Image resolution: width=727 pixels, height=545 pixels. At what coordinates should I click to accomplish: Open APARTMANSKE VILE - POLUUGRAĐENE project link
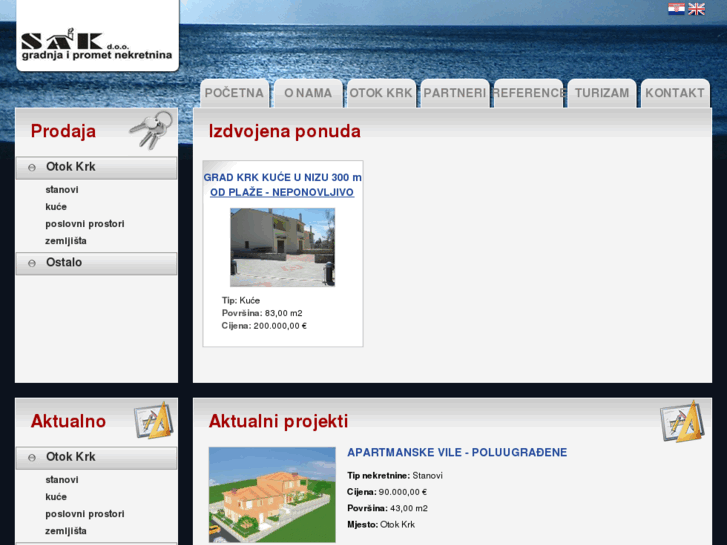pos(457,453)
